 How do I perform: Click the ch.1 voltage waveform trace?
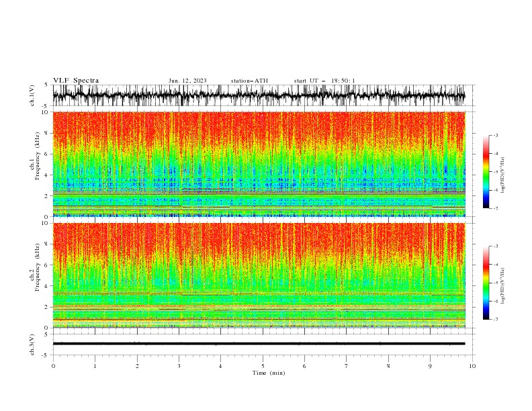pos(259,95)
